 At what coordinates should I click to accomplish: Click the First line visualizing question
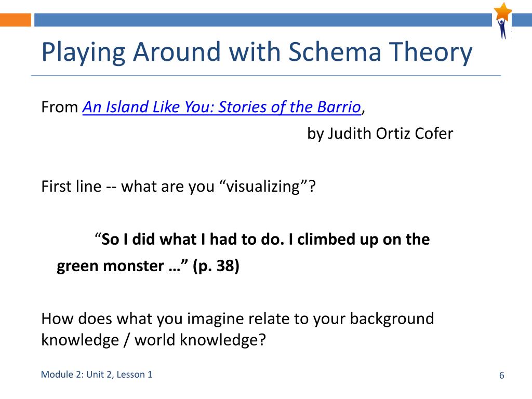(x=179, y=187)
